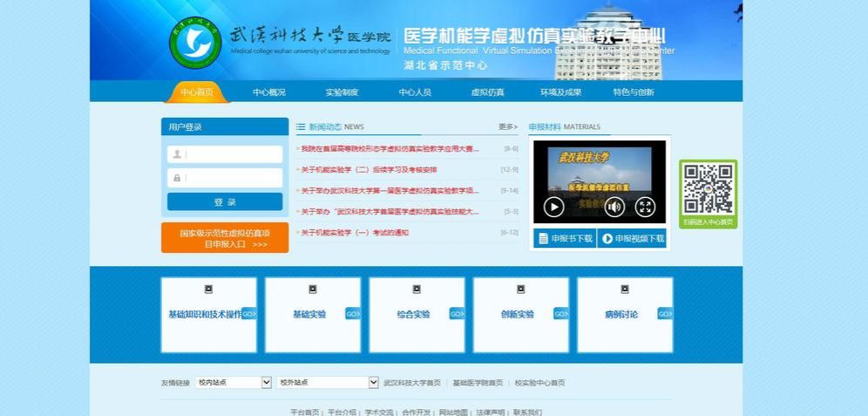Click the broken image icon above 基础实验
Image resolution: width=868 pixels, height=416 pixels.
tap(313, 290)
